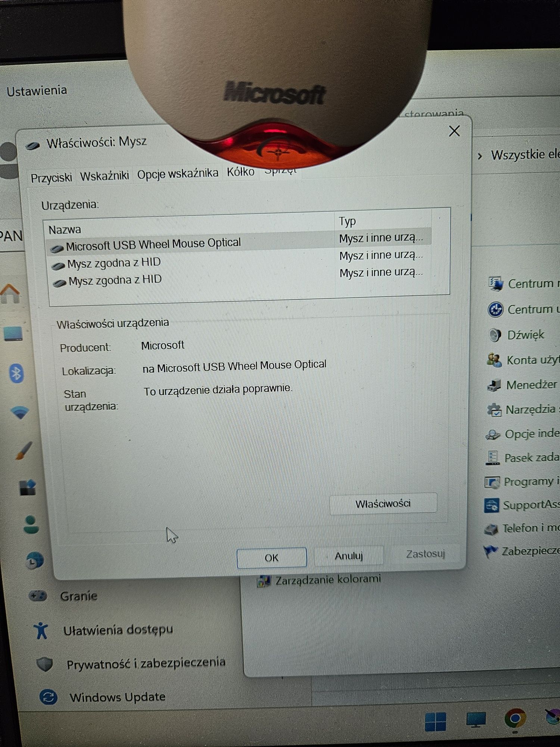Click the System monitor icon in Settings sidebar
The width and height of the screenshot is (560, 747).
pos(13,334)
